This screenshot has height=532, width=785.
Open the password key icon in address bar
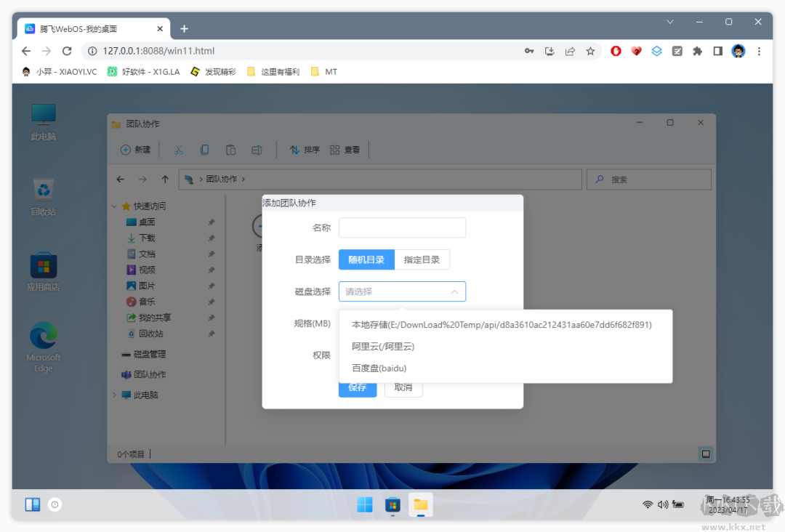coord(529,51)
